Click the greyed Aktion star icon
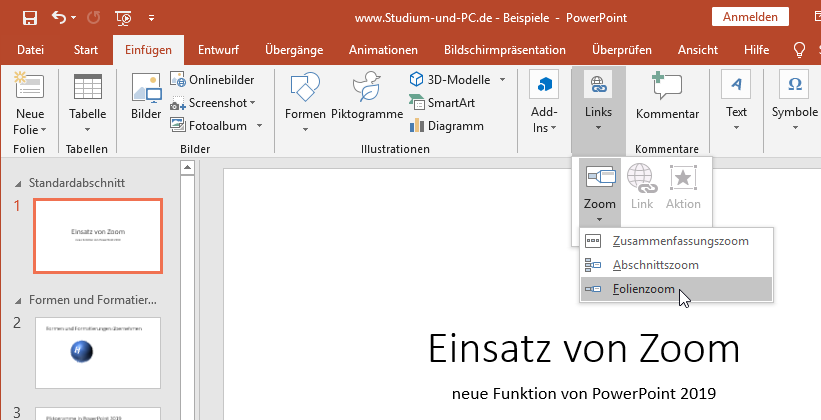821x420 pixels. pyautogui.click(x=683, y=186)
